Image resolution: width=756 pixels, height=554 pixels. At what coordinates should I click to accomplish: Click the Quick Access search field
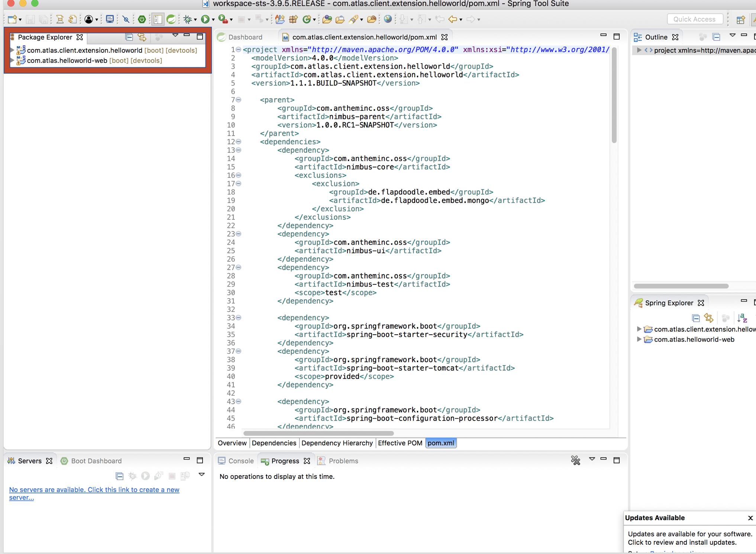[x=694, y=19]
